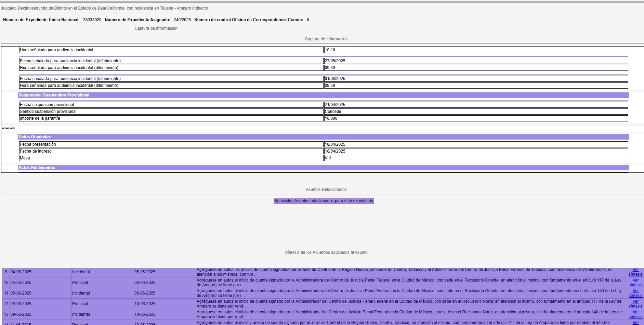The width and height of the screenshot is (644, 325).
Task: Open Ver síntesis link for row 11
Action: pos(635,293)
